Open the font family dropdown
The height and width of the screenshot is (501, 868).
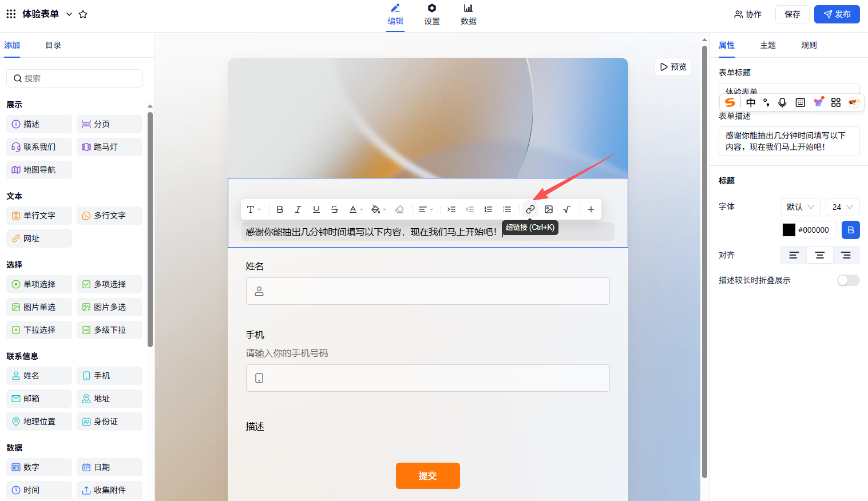pyautogui.click(x=800, y=207)
